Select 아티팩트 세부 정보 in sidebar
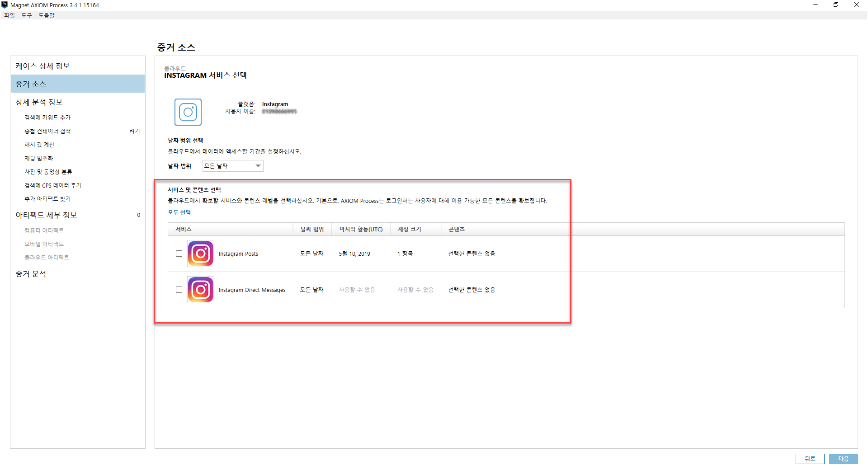Image resolution: width=868 pixels, height=470 pixels. 78,215
